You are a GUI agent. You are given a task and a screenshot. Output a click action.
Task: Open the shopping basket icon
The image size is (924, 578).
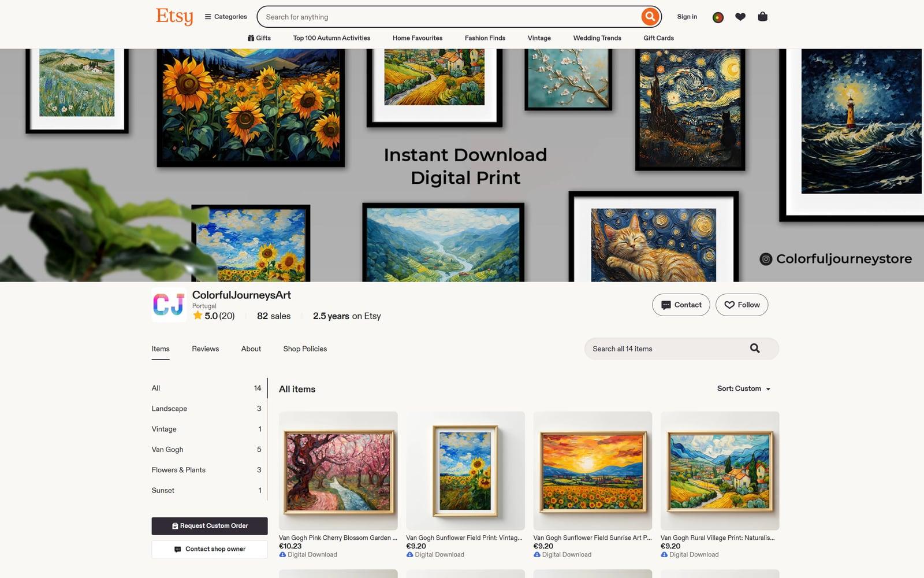tap(762, 17)
